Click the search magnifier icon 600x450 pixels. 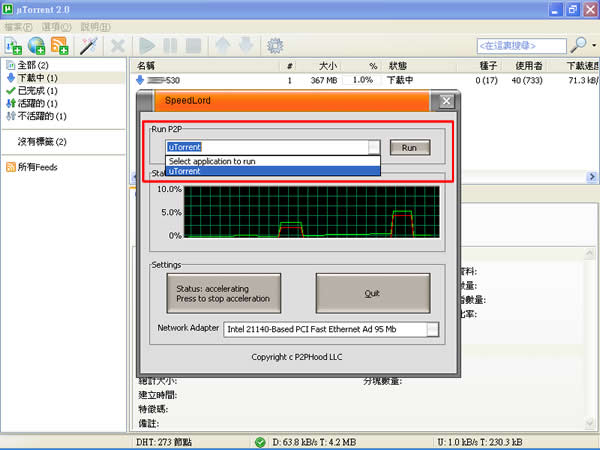pos(578,45)
